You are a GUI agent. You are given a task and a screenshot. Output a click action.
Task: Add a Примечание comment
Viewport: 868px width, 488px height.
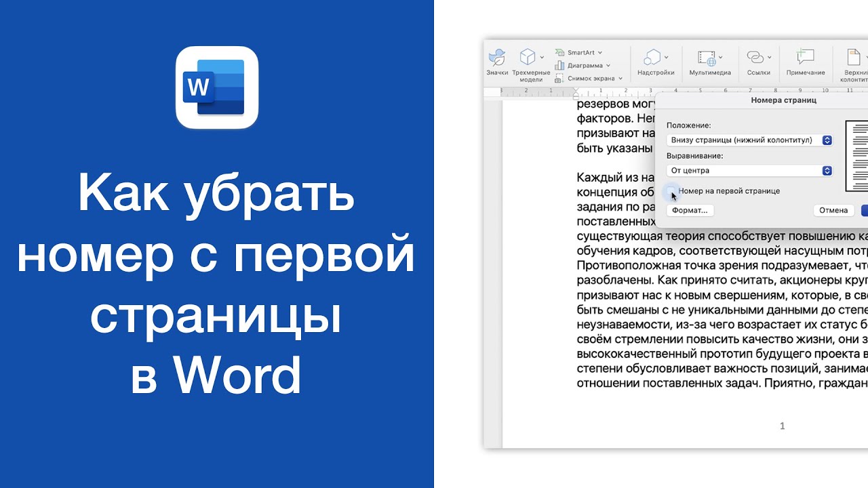(x=806, y=62)
